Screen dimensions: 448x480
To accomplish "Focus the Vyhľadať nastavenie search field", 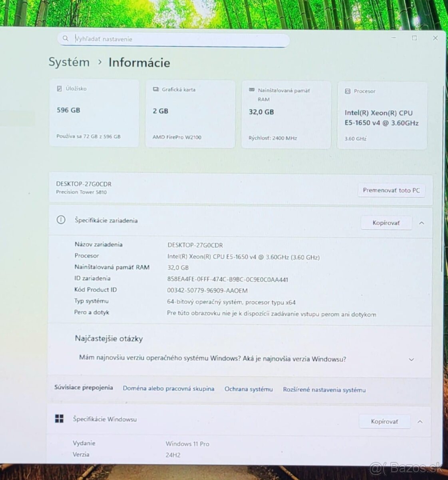I will (x=173, y=39).
